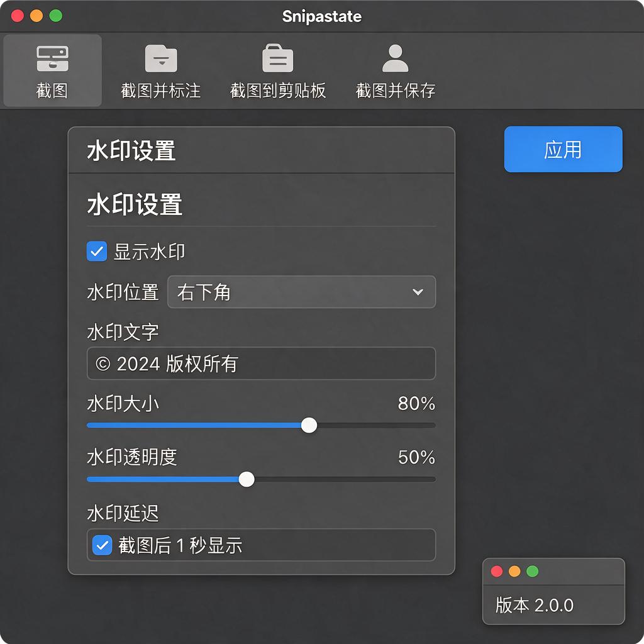Click the 版本 2.0.0 text
The width and height of the screenshot is (644, 644).
click(535, 605)
